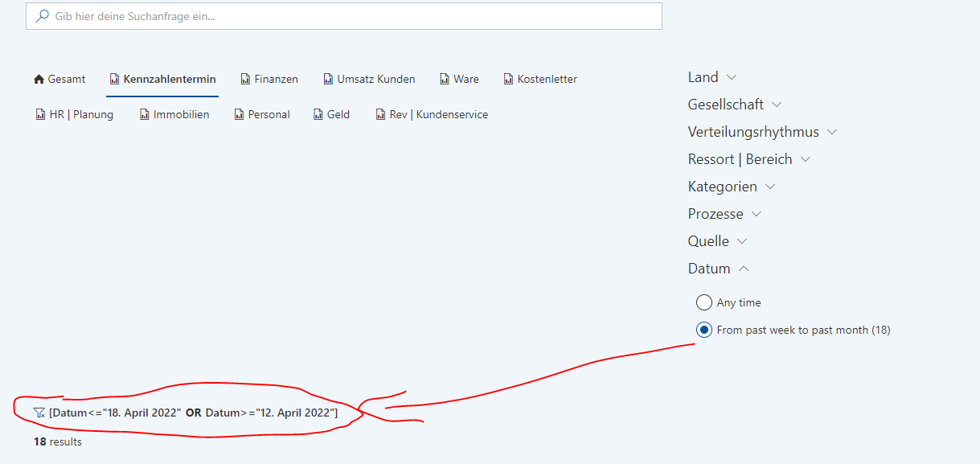Image resolution: width=980 pixels, height=464 pixels.
Task: Click the report icon beside Kennzahlentermin
Action: pyautogui.click(x=114, y=79)
